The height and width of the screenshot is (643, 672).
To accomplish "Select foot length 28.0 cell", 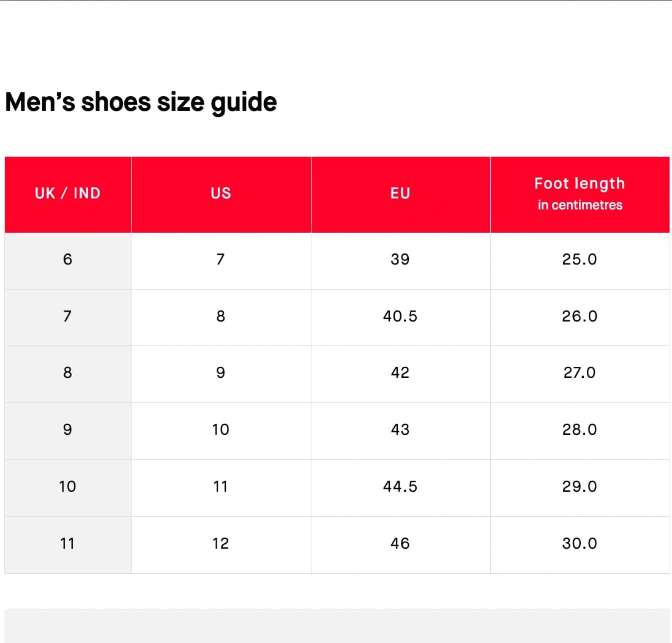I will pos(580,431).
